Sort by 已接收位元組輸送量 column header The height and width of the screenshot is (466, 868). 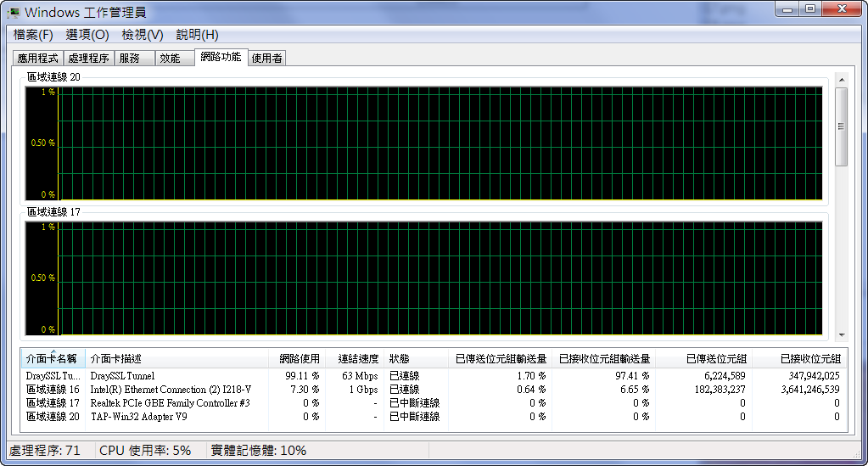(x=603, y=358)
